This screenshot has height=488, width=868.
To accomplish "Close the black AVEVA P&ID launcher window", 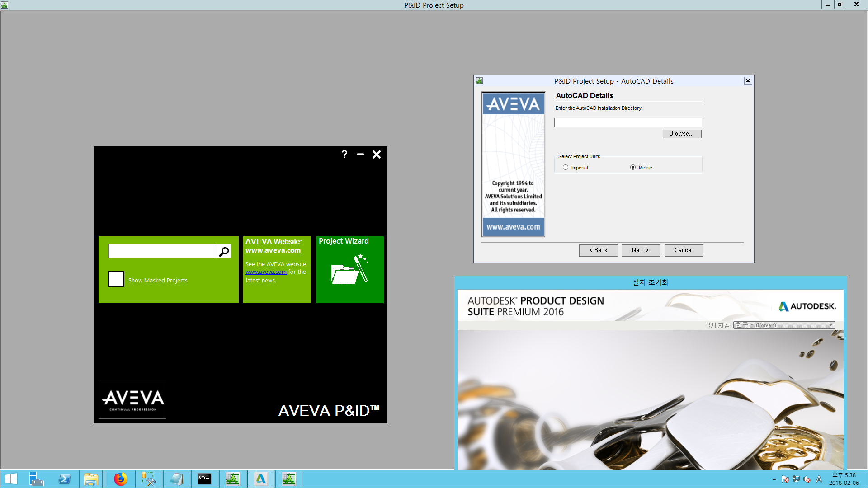I will point(377,155).
